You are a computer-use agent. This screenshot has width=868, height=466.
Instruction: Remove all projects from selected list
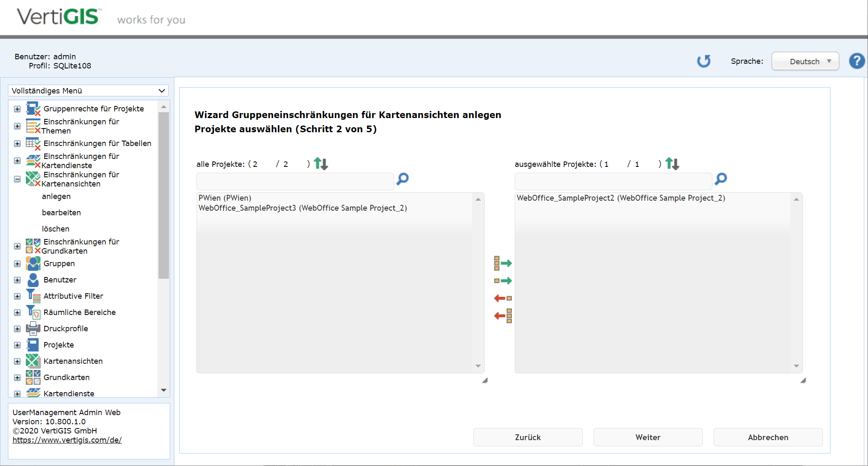coord(503,316)
